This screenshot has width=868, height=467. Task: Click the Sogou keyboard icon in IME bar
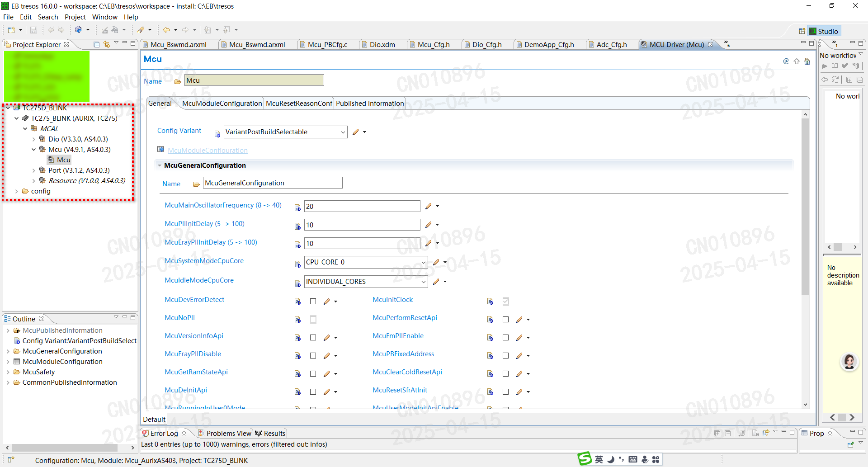point(633,459)
